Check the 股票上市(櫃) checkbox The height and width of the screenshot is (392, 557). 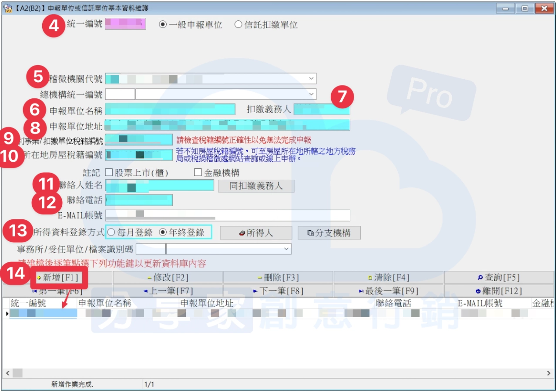click(x=109, y=173)
